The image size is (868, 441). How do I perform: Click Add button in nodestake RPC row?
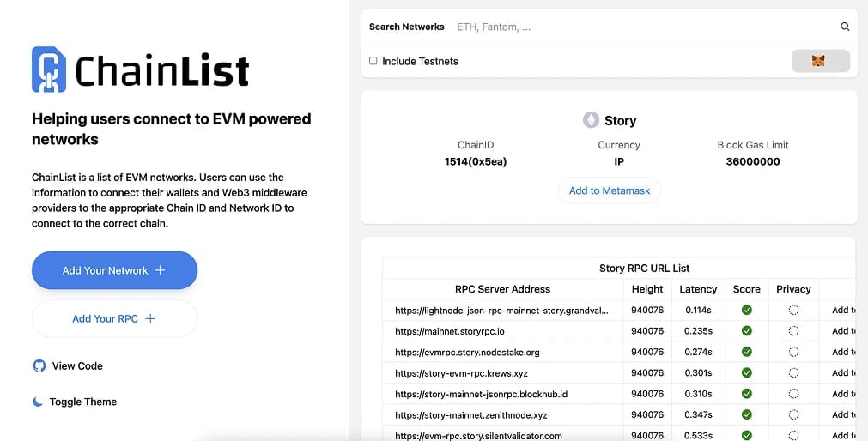pos(844,352)
